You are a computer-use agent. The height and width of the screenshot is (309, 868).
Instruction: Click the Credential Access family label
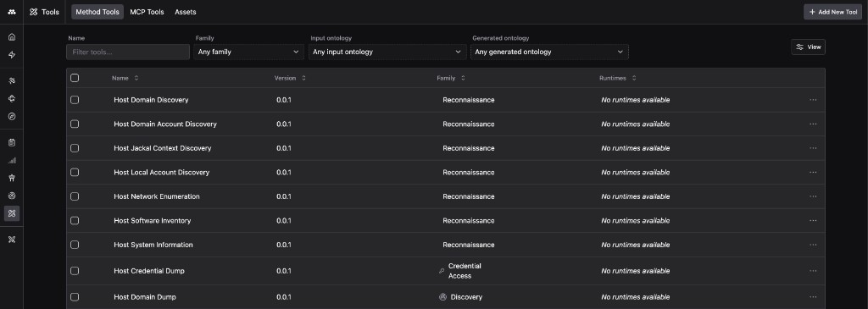click(x=465, y=271)
